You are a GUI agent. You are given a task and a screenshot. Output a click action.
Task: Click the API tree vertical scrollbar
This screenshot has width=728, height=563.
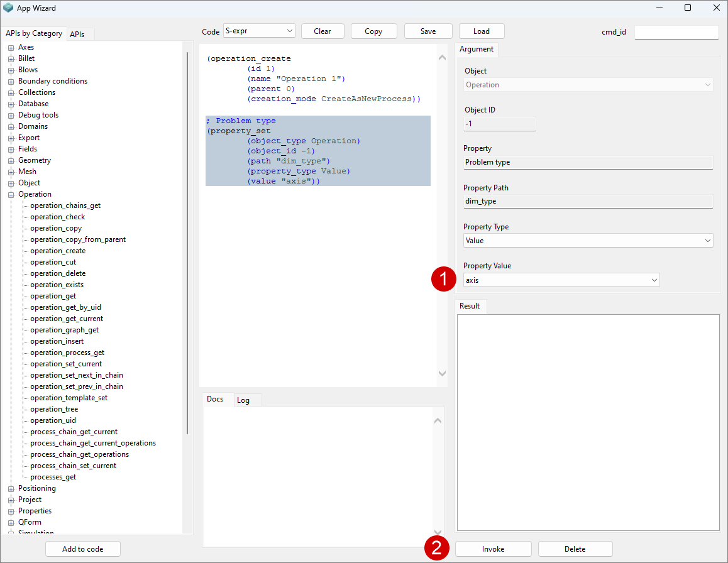click(x=187, y=243)
